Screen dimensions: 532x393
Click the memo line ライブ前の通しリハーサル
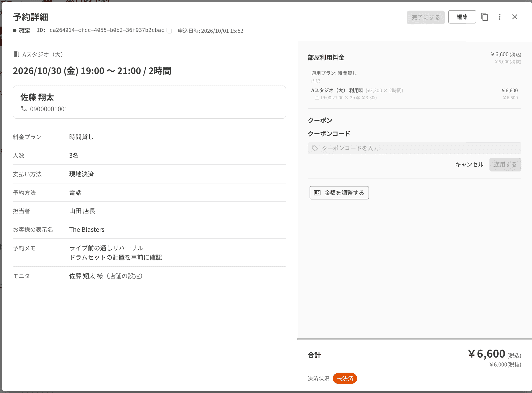tap(106, 248)
